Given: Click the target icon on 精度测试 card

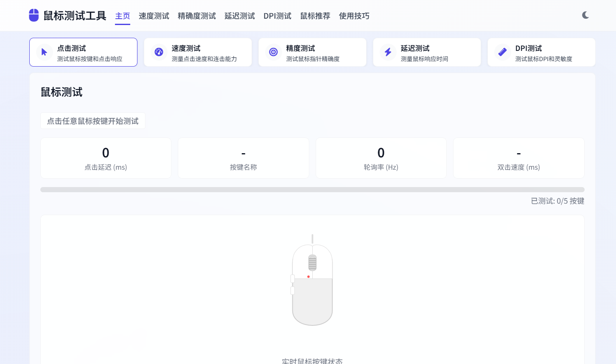Looking at the screenshot, I should (x=274, y=52).
